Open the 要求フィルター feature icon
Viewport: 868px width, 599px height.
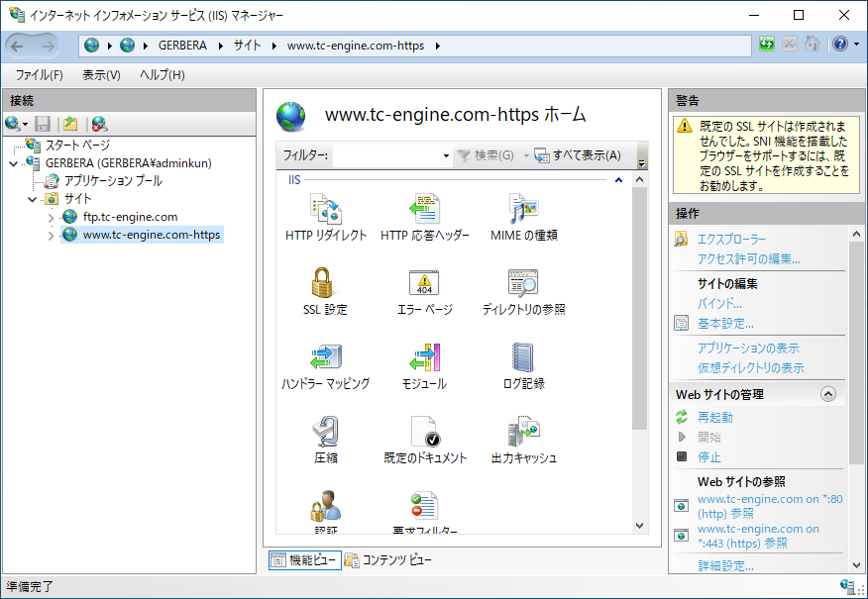(x=425, y=506)
